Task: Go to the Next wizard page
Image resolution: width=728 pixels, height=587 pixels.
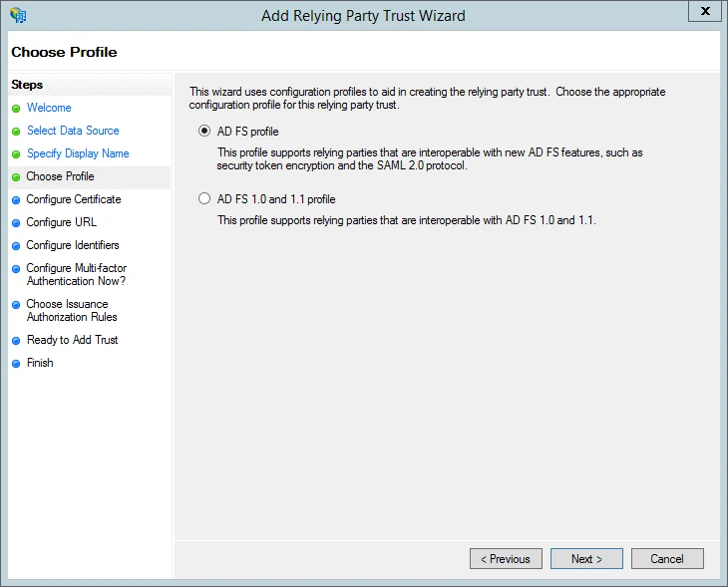Action: click(586, 559)
